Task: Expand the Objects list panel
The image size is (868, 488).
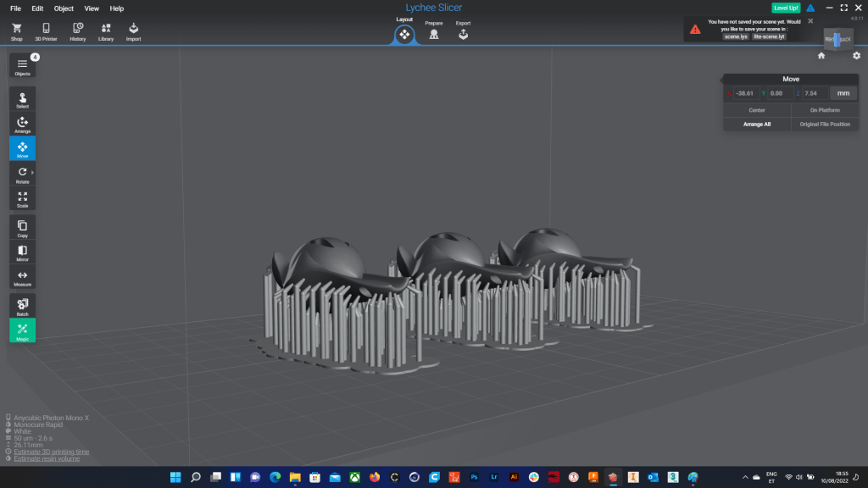Action: [x=22, y=66]
